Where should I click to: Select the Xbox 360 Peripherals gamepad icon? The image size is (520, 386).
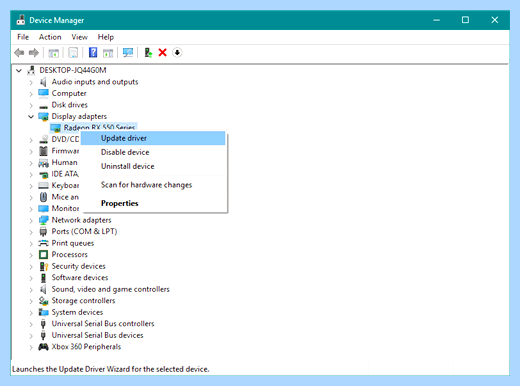tap(43, 347)
